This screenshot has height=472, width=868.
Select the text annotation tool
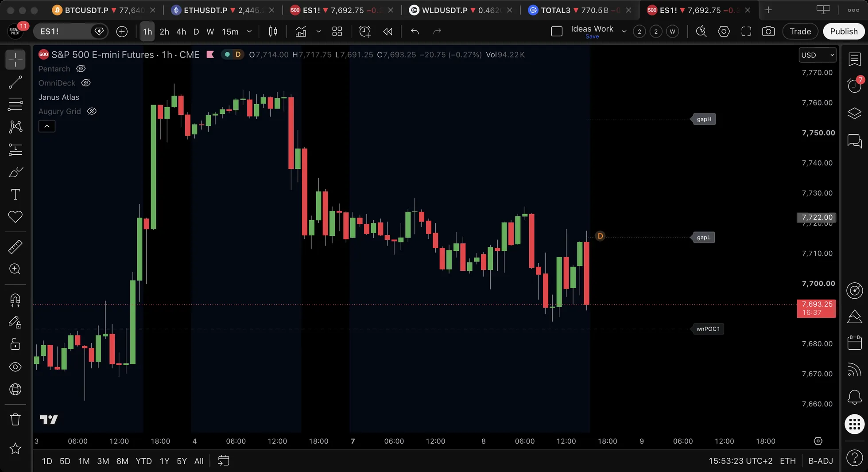[15, 195]
